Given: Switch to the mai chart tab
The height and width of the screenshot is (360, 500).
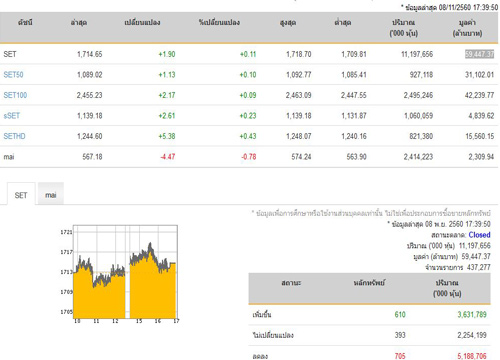Looking at the screenshot, I should pyautogui.click(x=51, y=195).
